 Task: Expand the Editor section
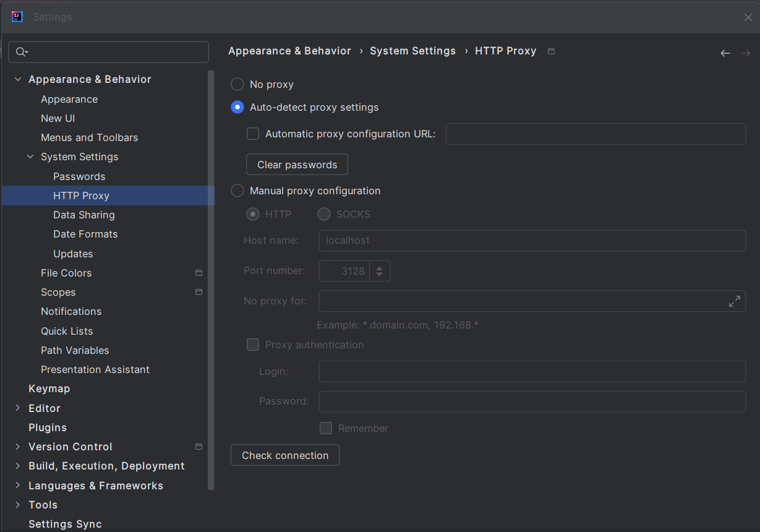pyautogui.click(x=18, y=408)
